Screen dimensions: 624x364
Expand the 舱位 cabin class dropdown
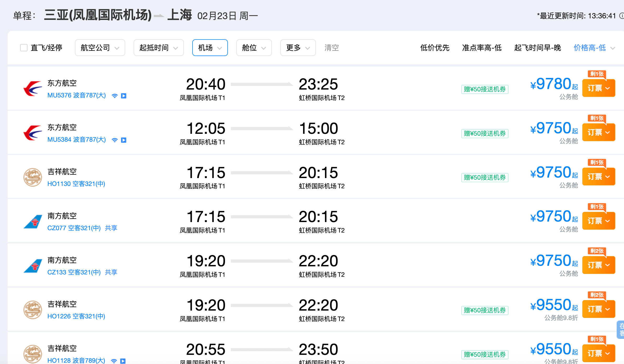click(254, 48)
